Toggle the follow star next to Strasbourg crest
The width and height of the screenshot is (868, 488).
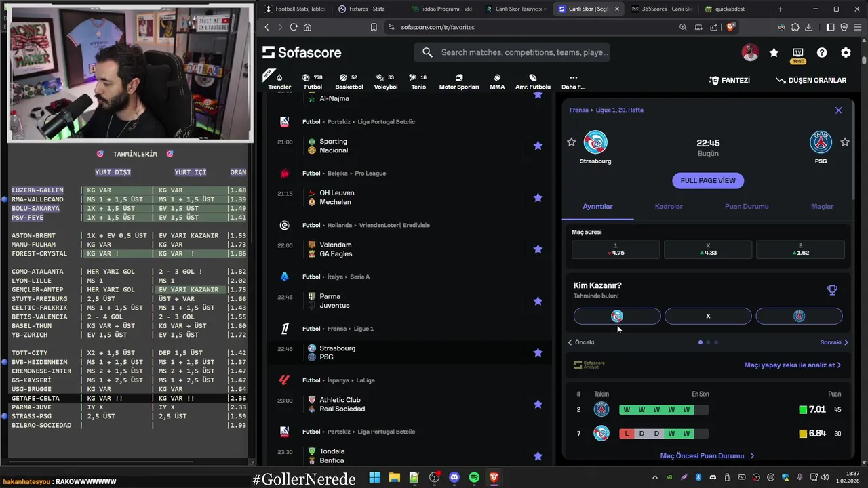571,142
